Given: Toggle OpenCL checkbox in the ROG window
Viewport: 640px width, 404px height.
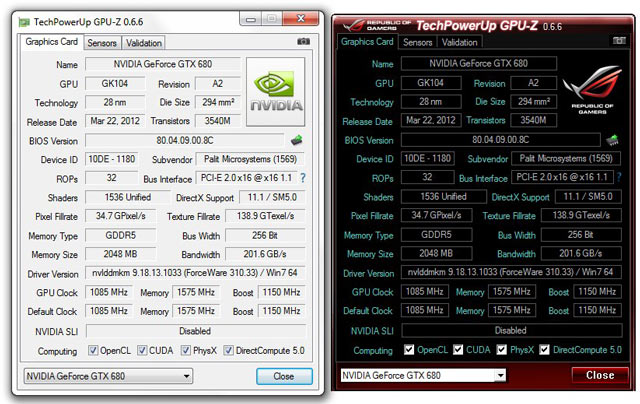Looking at the screenshot, I should [409, 349].
